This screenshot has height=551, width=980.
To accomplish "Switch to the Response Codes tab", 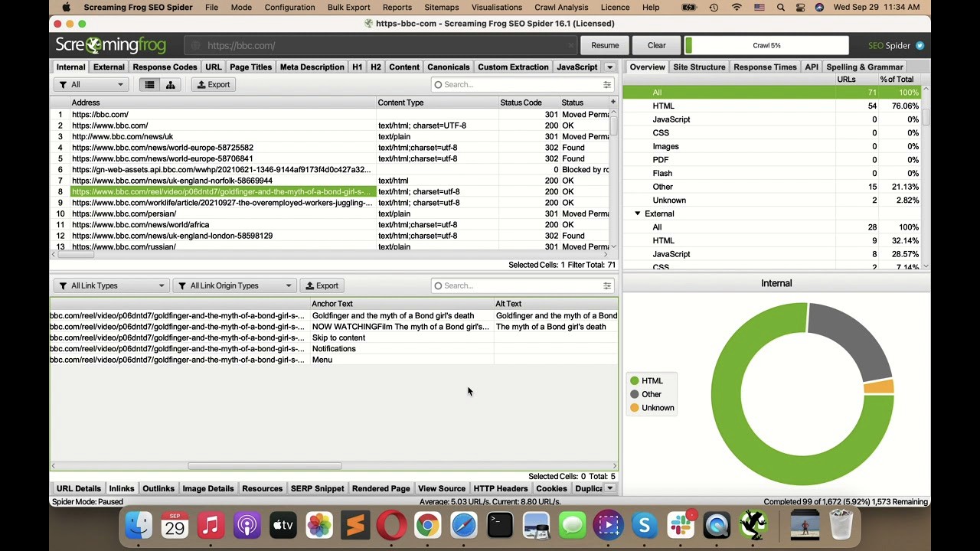I will 165,67.
